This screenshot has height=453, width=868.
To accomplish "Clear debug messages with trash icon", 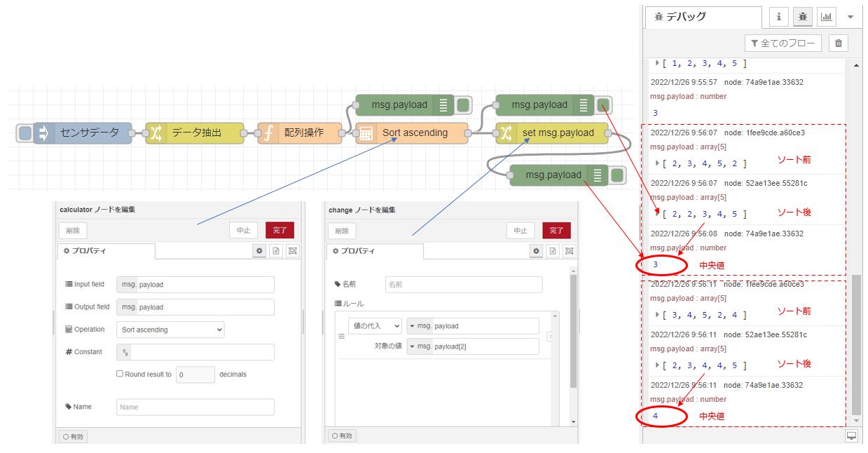I will (838, 43).
